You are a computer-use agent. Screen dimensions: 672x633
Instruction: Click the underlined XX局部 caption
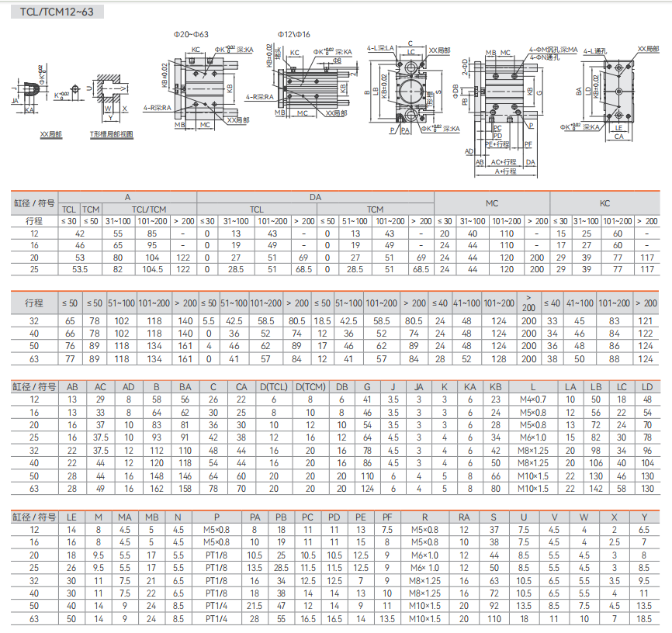tap(51, 134)
